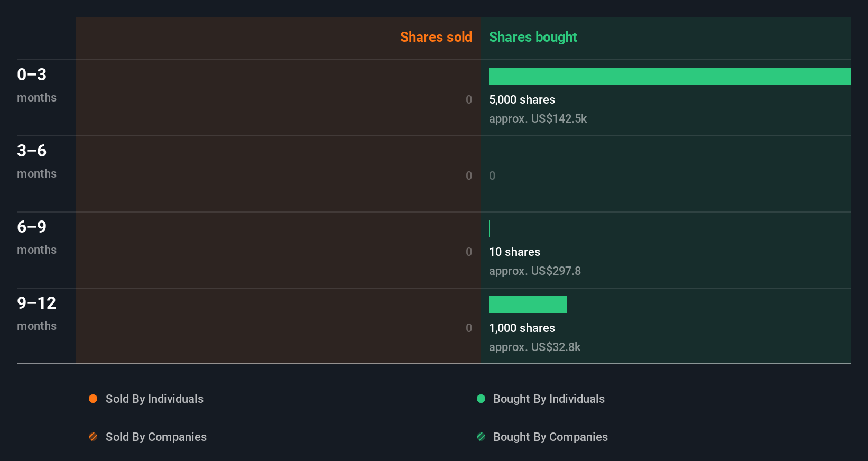Viewport: 868px width, 461px height.
Task: Click 'approx. US$297.8' amount
Action: tap(534, 271)
